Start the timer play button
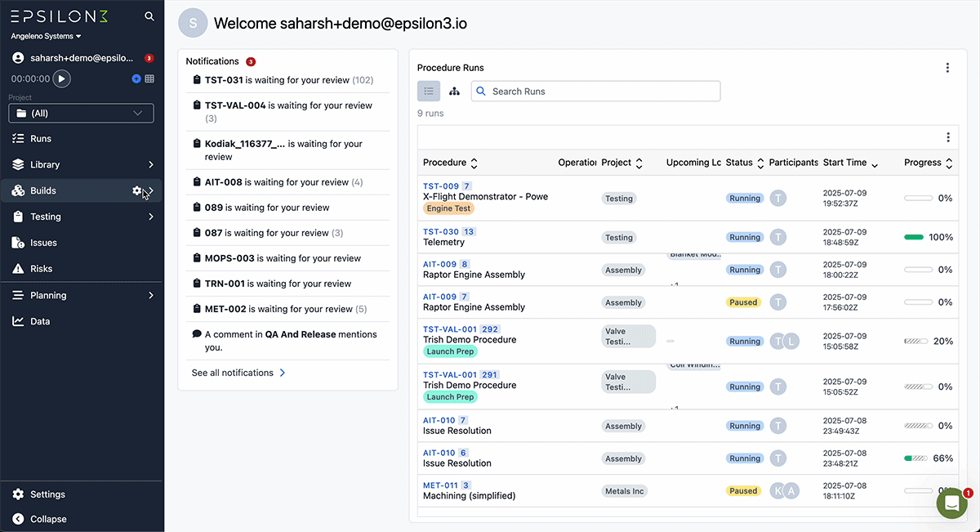Viewport: 980px width, 532px height. click(x=61, y=78)
